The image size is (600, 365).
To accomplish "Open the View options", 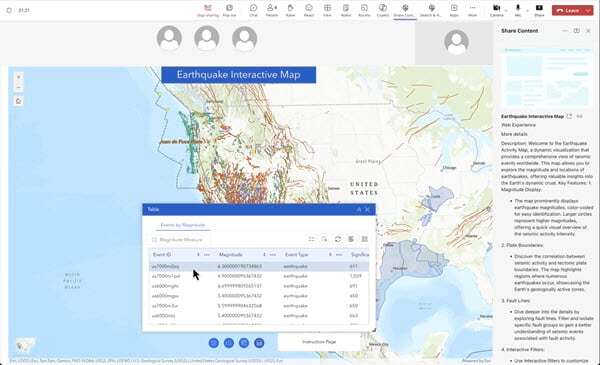I will click(327, 10).
